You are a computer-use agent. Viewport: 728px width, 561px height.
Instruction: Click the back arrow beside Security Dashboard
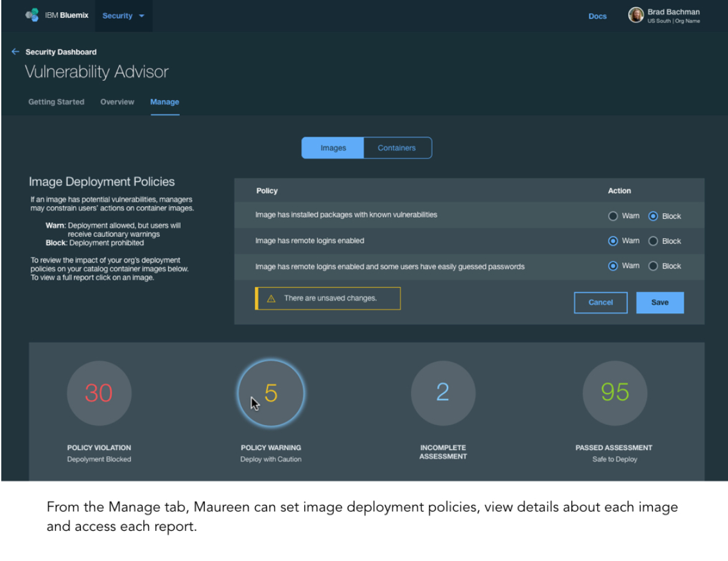(x=15, y=51)
